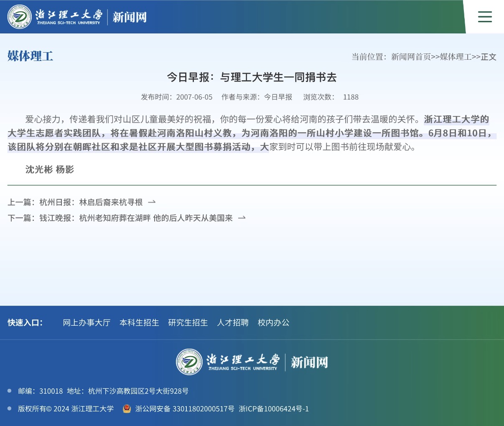Open the hamburger menu icon
Screen dimensions: 504x426
[485, 17]
